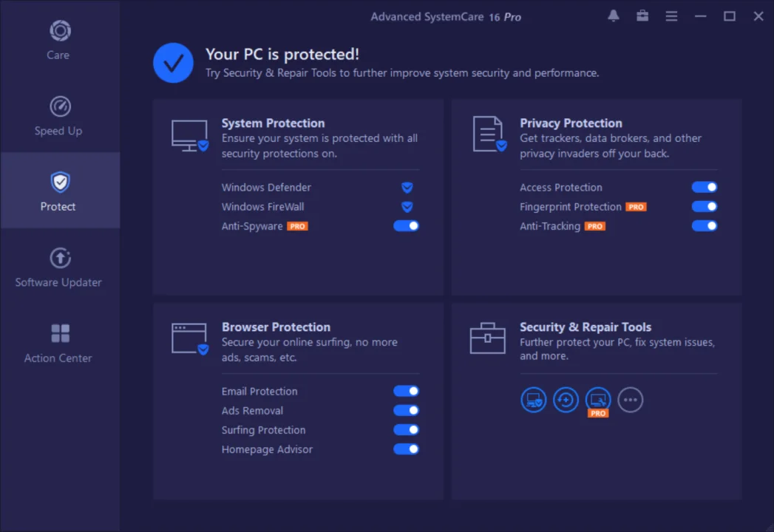Open notifications bell icon
The width and height of the screenshot is (774, 532).
tap(613, 16)
